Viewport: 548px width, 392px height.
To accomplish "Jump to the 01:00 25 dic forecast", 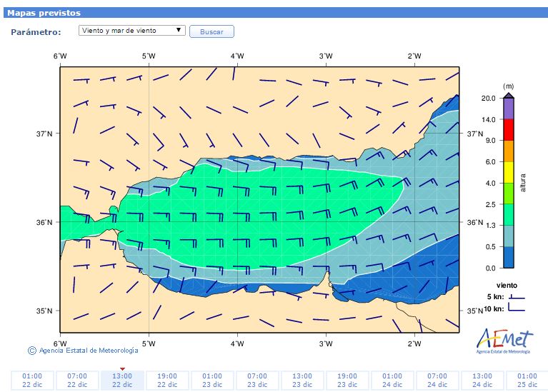I will coord(527,380).
